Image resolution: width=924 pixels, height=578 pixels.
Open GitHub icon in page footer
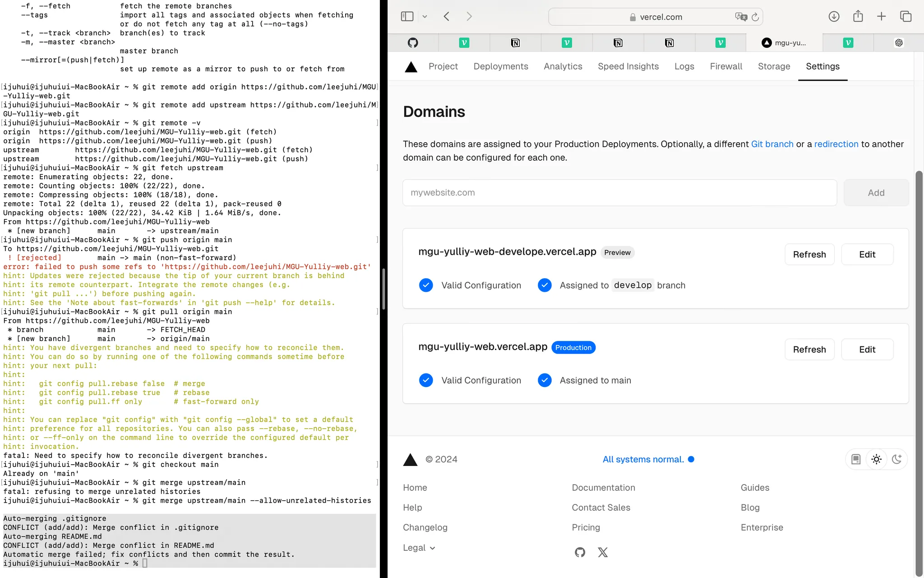pyautogui.click(x=580, y=552)
